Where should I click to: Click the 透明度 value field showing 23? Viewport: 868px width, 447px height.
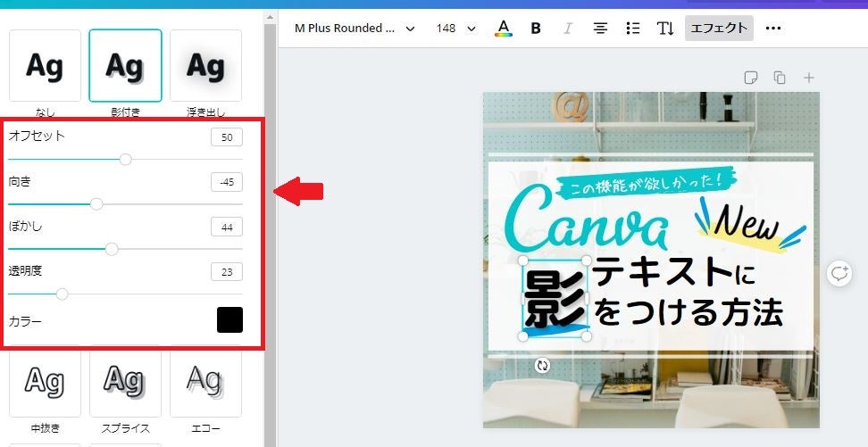227,272
